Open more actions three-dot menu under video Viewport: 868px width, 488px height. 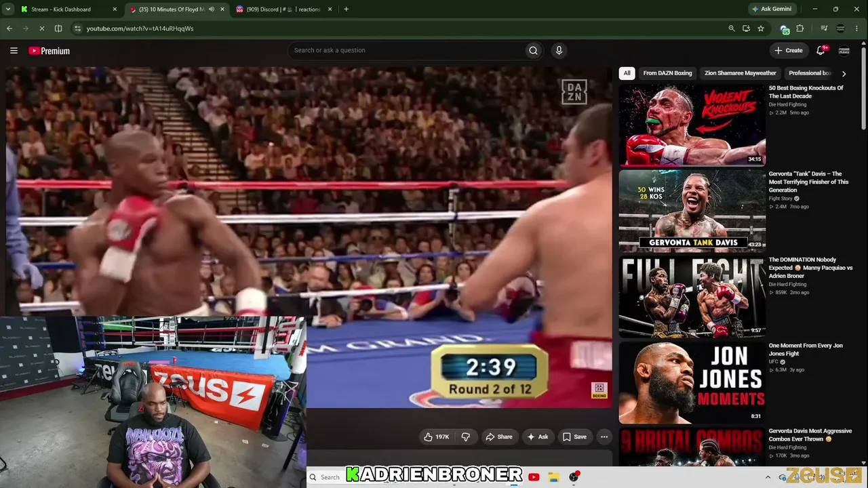pyautogui.click(x=604, y=437)
